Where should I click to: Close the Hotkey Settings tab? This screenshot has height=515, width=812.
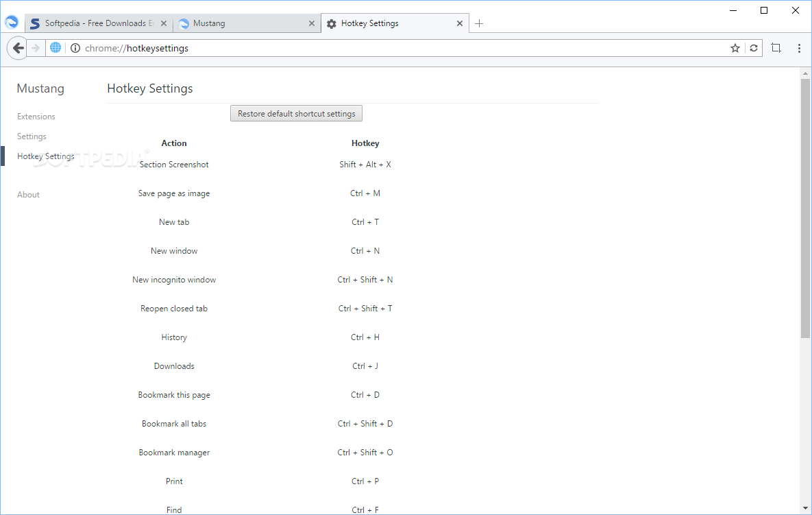tap(459, 23)
